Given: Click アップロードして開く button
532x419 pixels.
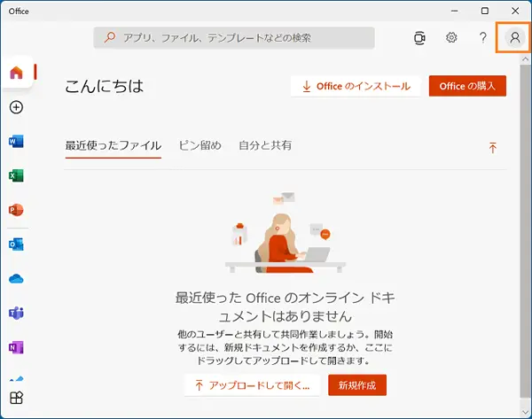Looking at the screenshot, I should tap(252, 385).
